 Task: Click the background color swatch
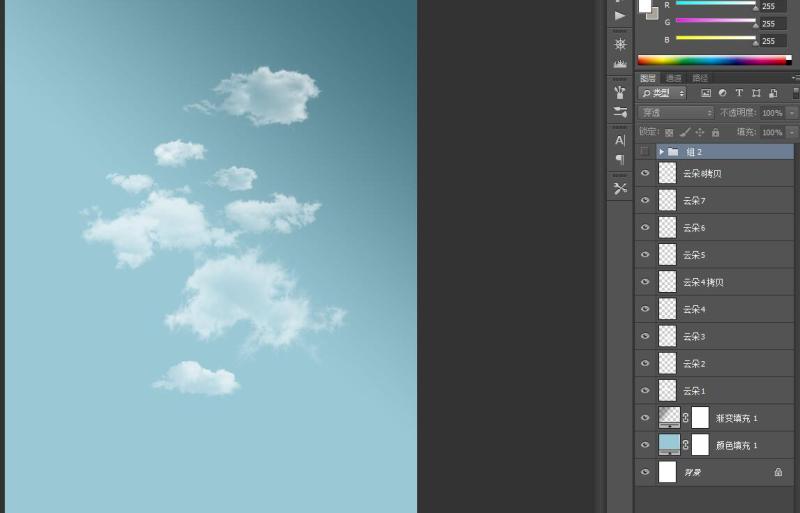pyautogui.click(x=655, y=15)
